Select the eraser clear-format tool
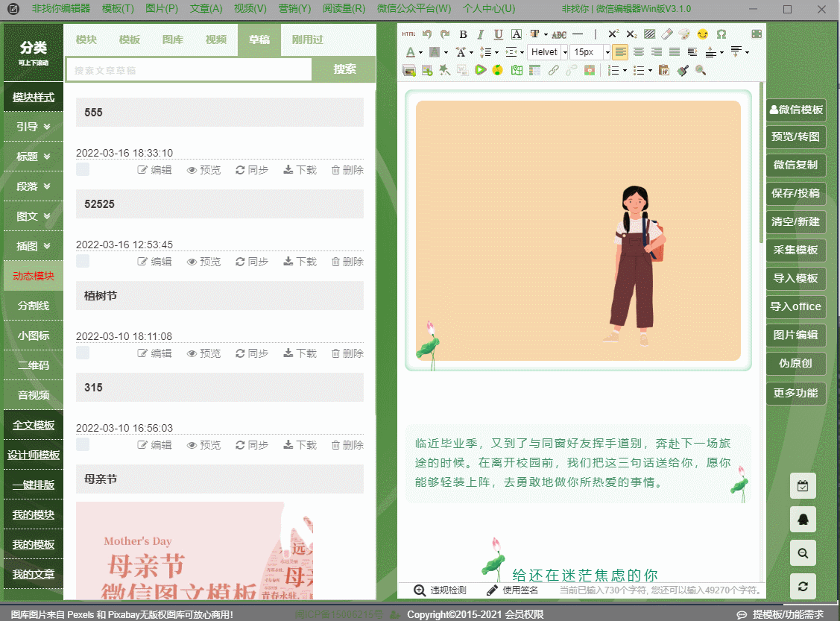The image size is (840, 621). click(x=667, y=34)
